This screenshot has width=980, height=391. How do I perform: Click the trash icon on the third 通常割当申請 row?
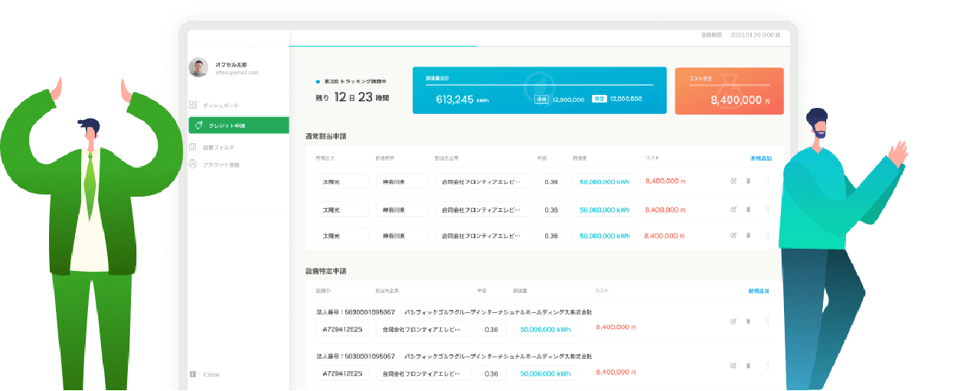point(748,236)
